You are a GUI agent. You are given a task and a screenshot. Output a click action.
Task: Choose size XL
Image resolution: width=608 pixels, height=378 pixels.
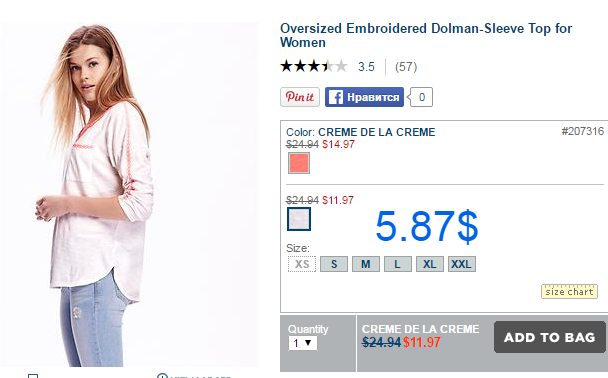tap(430, 264)
